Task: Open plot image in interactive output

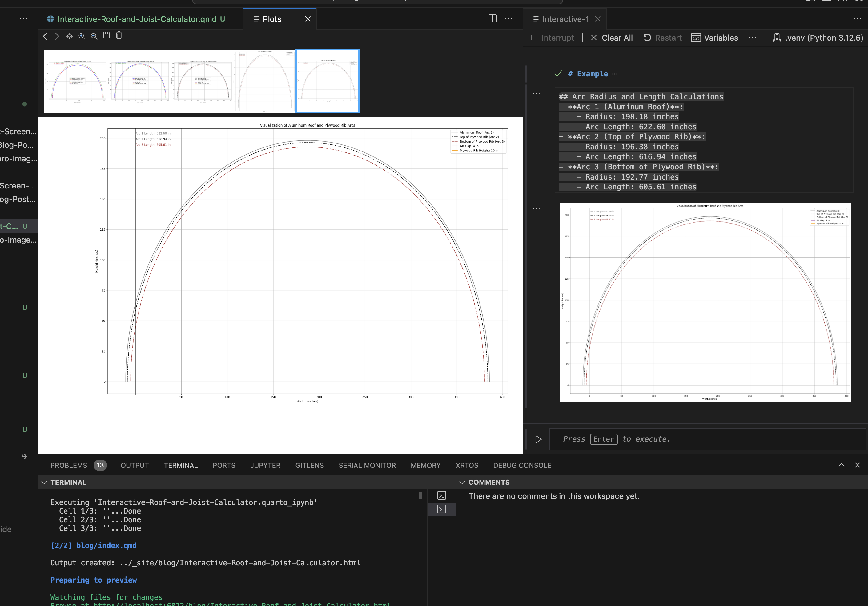Action: click(x=705, y=302)
